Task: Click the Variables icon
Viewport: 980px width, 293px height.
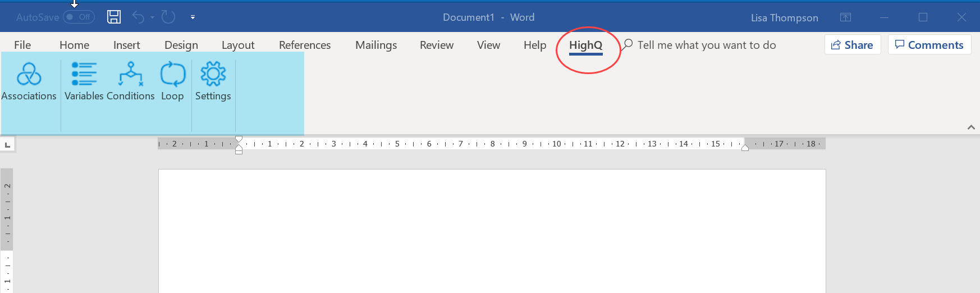Action: pos(84,81)
